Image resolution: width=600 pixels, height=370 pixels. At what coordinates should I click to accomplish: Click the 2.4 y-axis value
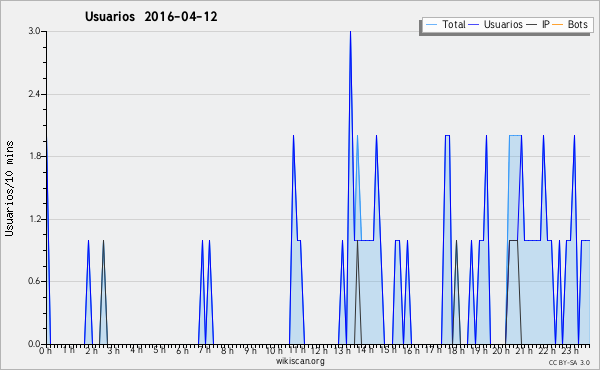tap(35, 94)
